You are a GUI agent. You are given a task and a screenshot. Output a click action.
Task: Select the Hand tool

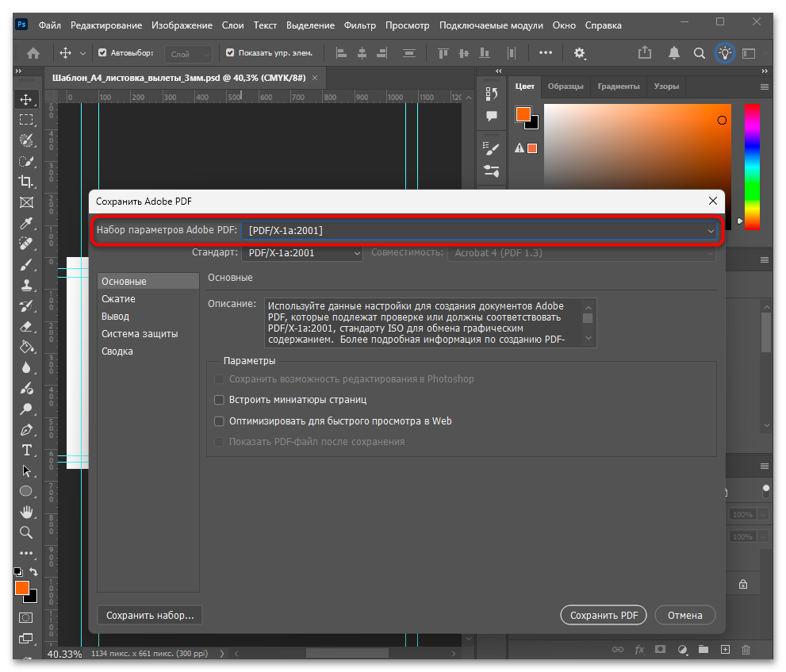click(26, 512)
